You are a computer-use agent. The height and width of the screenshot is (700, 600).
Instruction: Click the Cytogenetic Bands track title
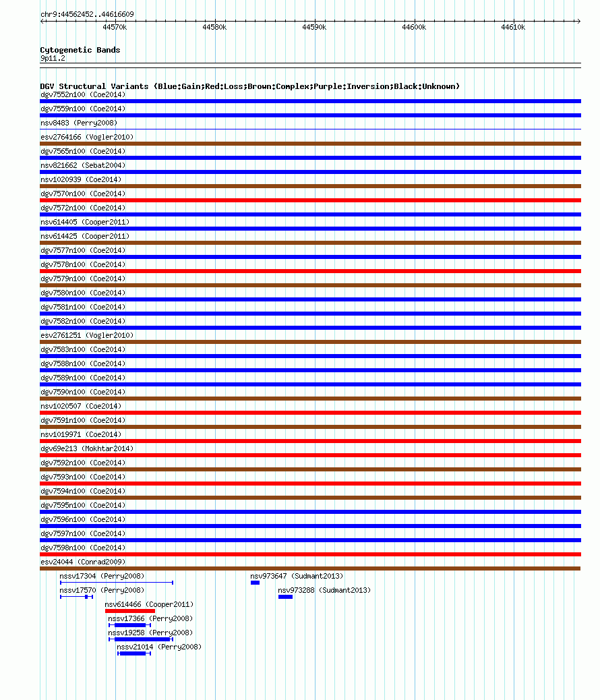click(80, 50)
